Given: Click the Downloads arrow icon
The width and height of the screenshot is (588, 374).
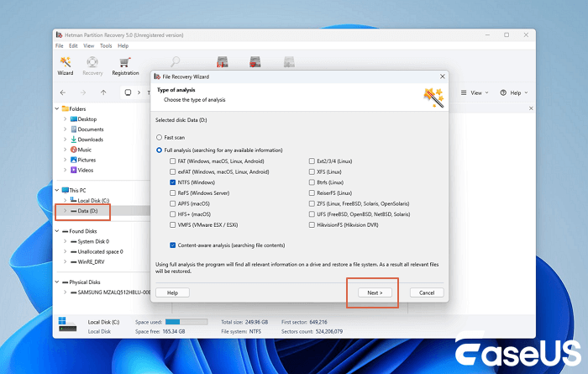Looking at the screenshot, I should pos(74,140).
